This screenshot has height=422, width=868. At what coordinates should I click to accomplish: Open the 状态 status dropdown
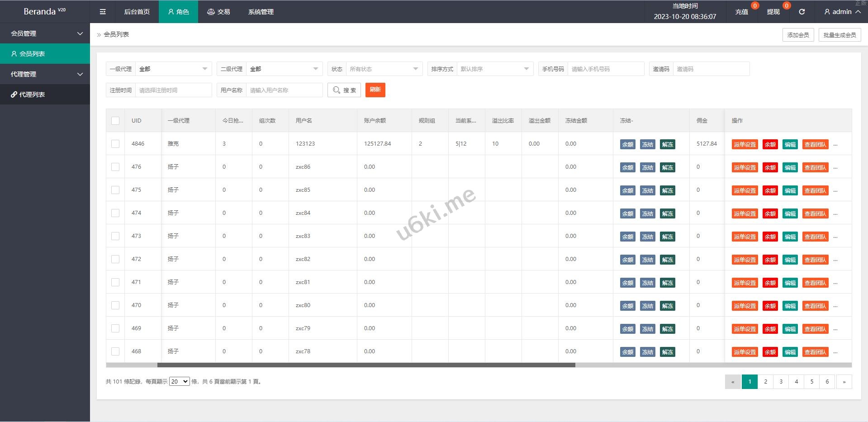pos(384,69)
